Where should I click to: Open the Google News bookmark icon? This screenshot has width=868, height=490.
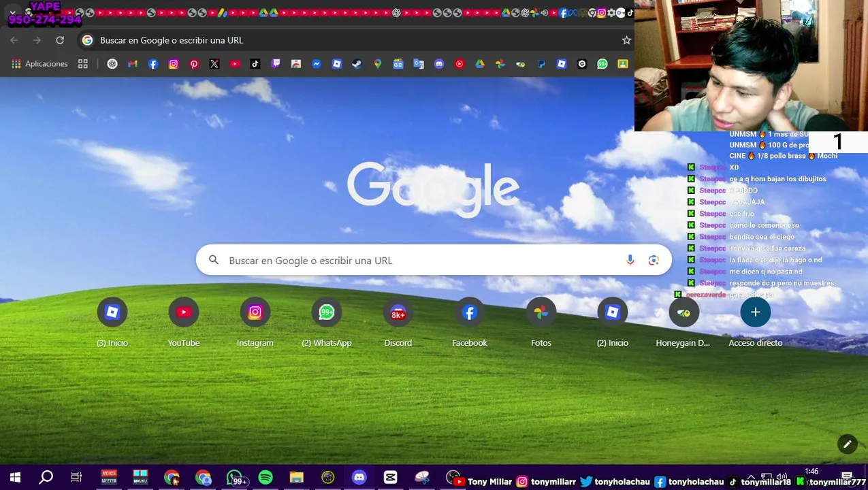(398, 64)
